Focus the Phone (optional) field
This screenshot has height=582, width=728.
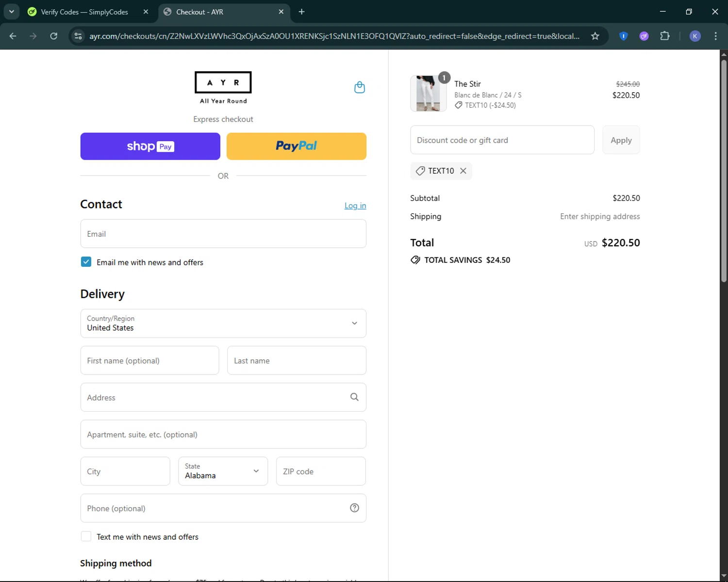[223, 508]
